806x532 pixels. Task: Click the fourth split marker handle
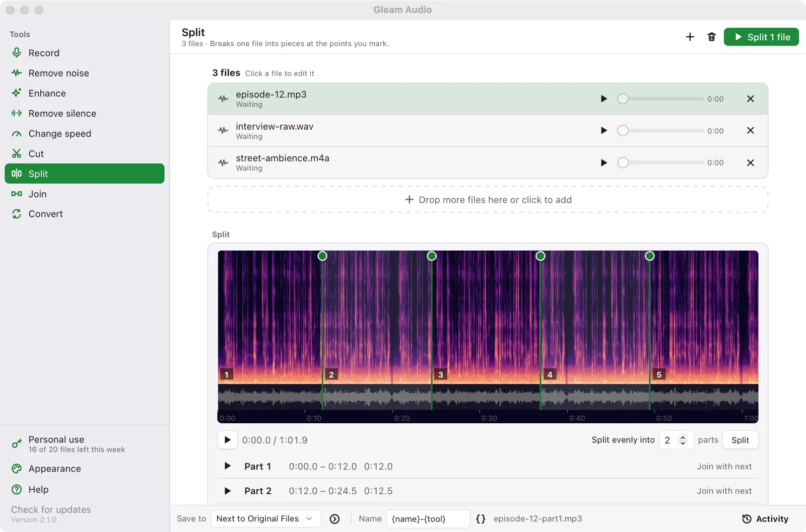pyautogui.click(x=650, y=256)
